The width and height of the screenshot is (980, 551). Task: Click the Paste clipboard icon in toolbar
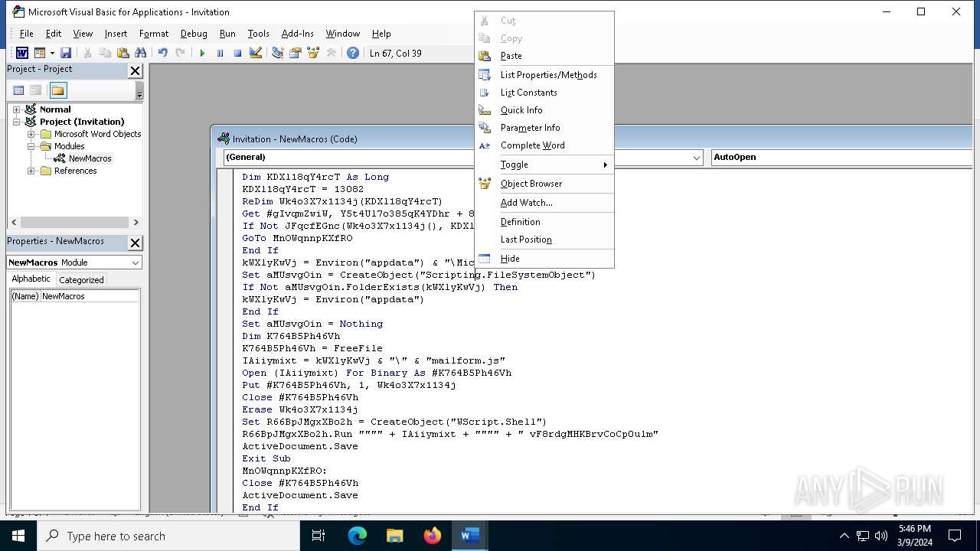coord(122,53)
